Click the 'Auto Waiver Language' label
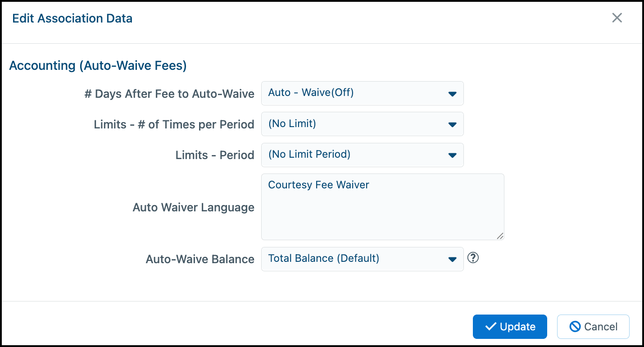Viewport: 644px width, 347px height. click(194, 207)
